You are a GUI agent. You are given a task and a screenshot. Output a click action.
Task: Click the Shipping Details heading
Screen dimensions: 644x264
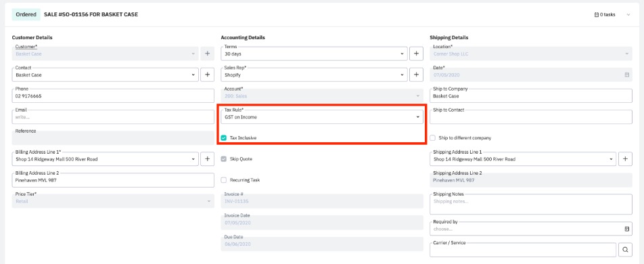tap(449, 37)
